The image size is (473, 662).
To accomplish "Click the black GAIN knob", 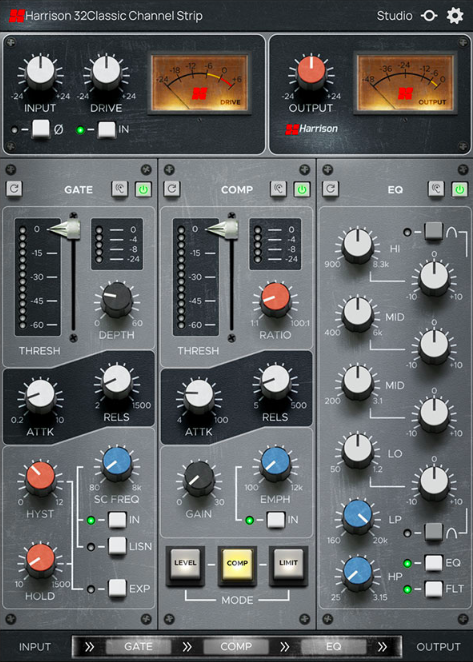I will 199,478.
